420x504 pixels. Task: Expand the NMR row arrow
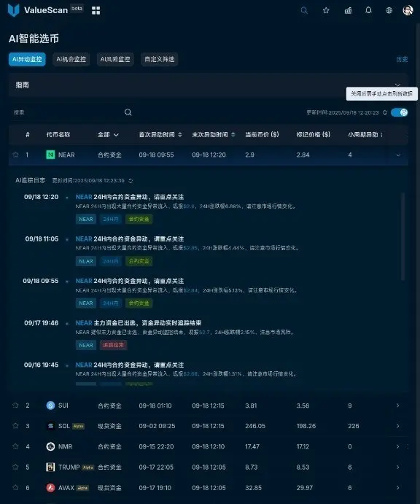(x=398, y=446)
